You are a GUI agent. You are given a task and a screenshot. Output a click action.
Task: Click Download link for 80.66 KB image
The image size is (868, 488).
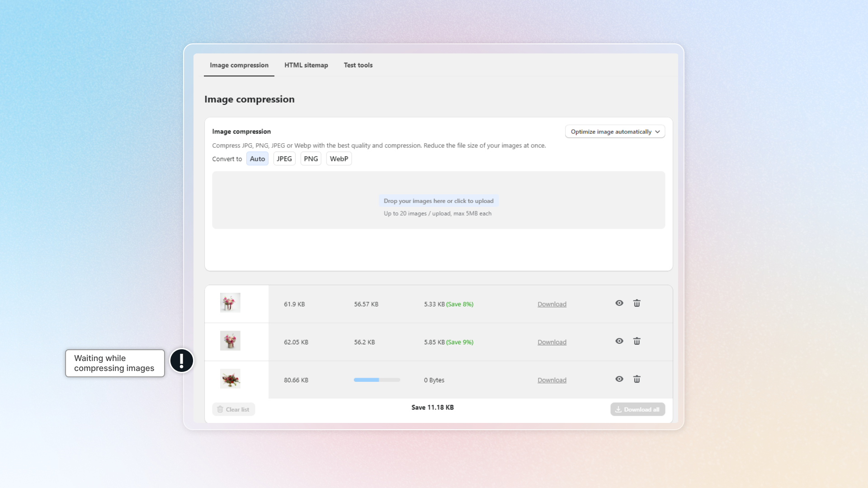[x=552, y=380]
